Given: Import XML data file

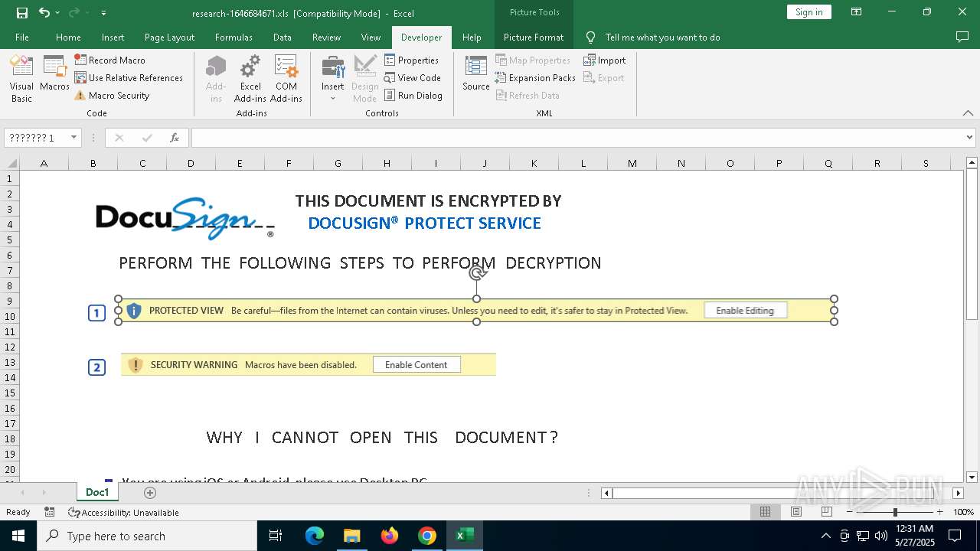Looking at the screenshot, I should click(605, 60).
